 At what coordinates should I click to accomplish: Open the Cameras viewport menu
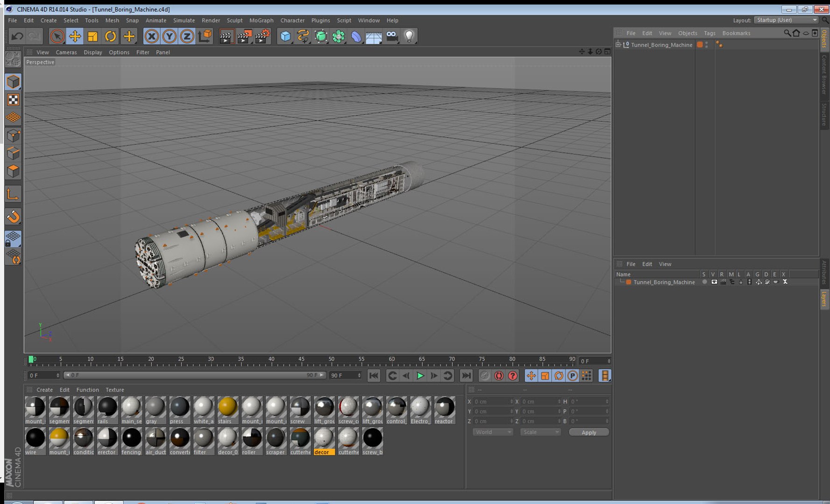66,52
